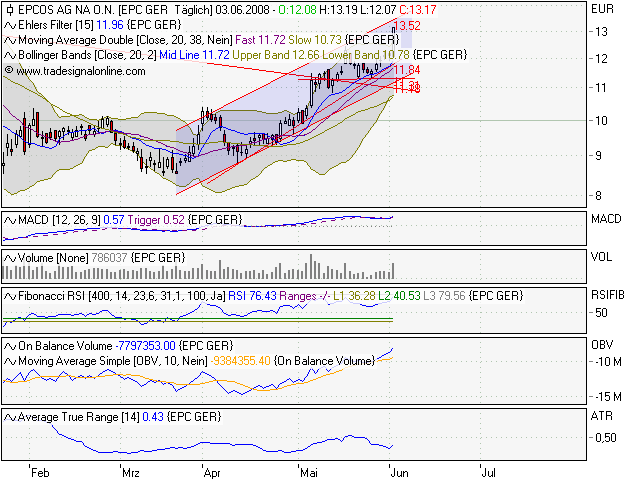Screen dimensions: 640x480
Task: Click the 13 price level on EUR axis
Action: (x=601, y=32)
